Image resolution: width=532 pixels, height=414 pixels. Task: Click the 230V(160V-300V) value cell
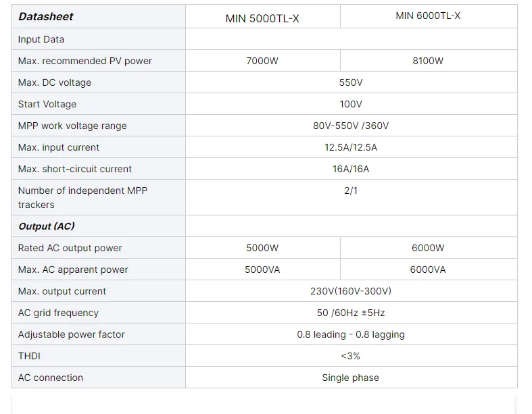coord(351,291)
